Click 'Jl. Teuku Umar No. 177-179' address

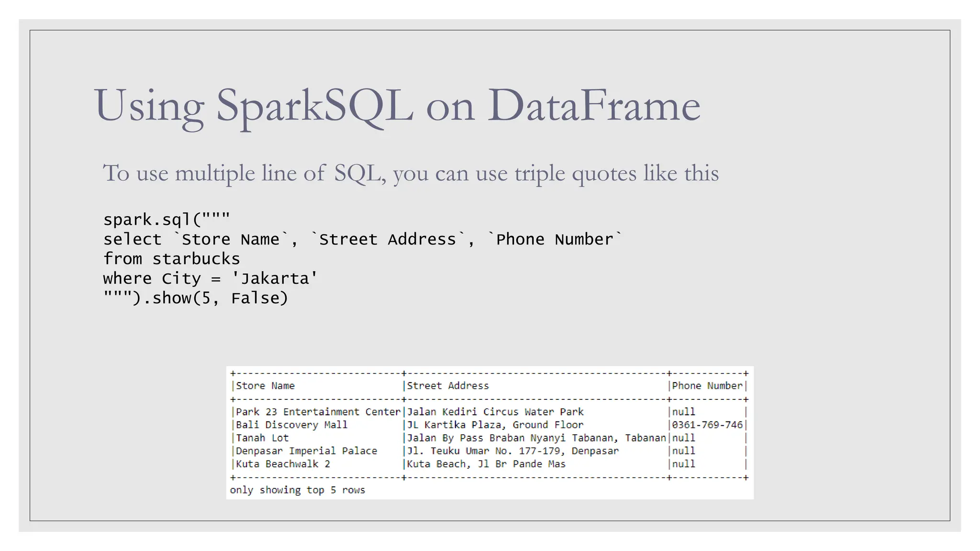coord(512,451)
